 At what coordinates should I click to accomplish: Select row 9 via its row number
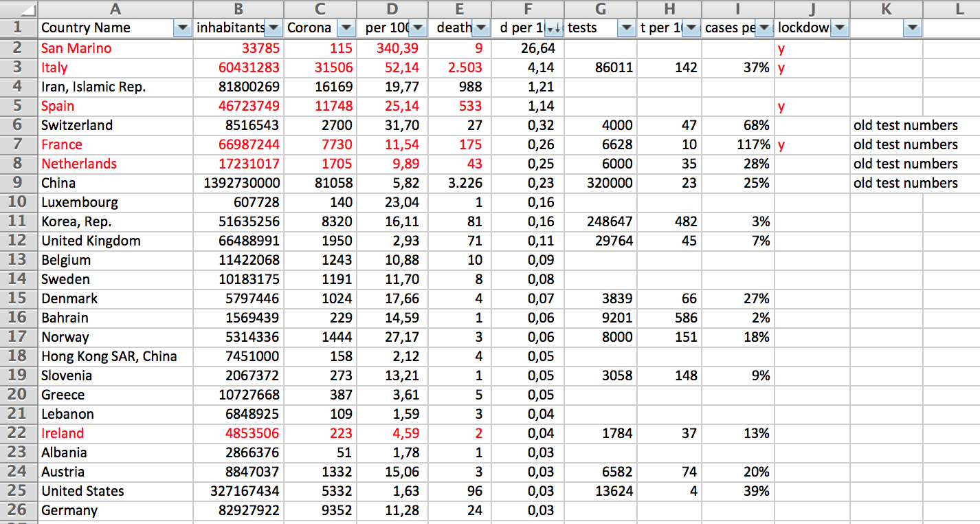tap(19, 183)
